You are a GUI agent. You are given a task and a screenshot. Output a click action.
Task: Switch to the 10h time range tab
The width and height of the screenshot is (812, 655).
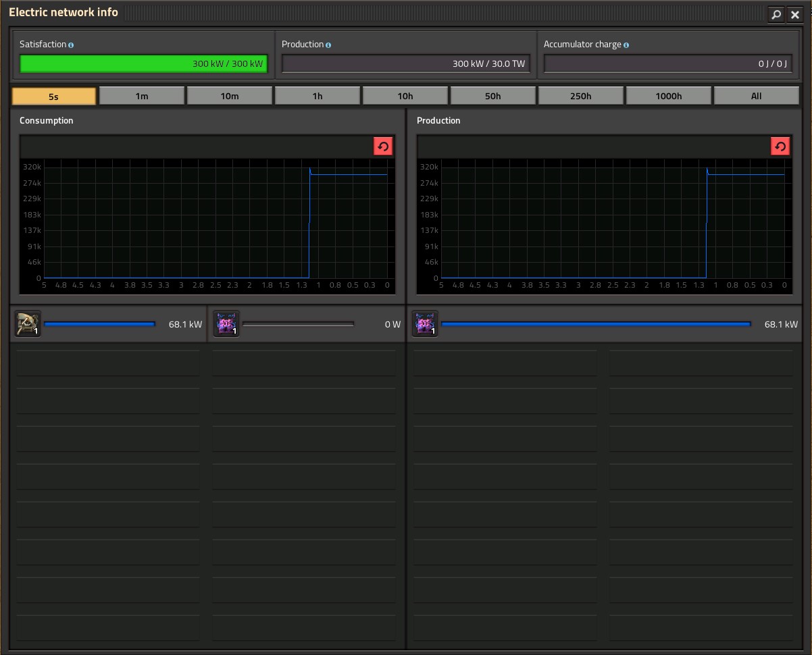pos(405,96)
